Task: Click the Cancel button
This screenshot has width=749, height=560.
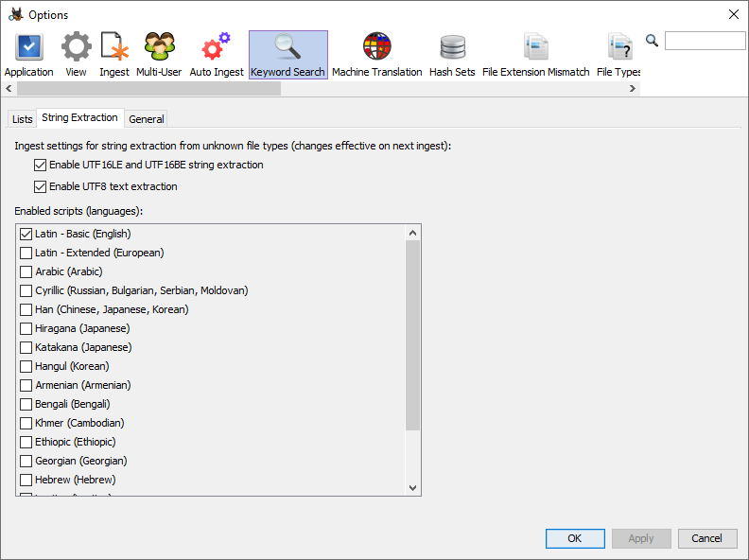Action: [x=706, y=538]
